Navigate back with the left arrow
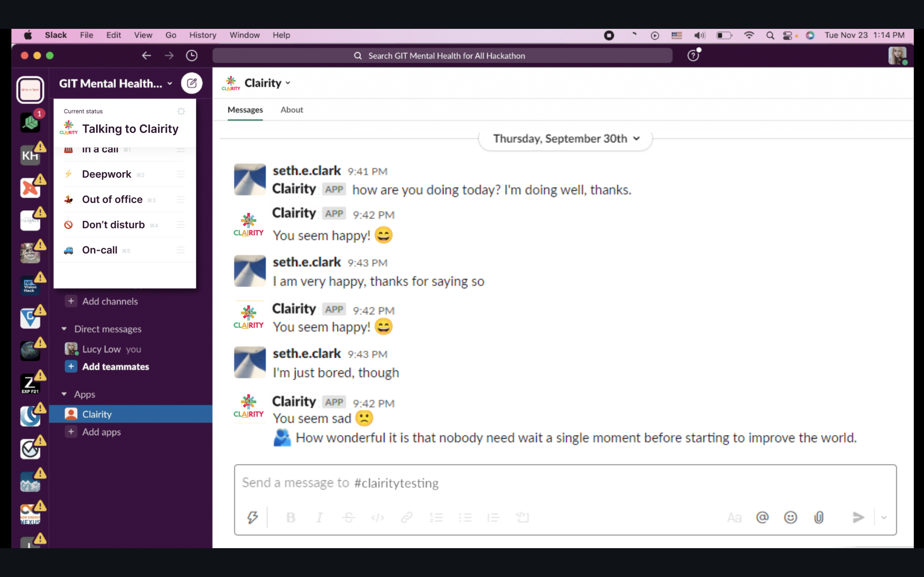This screenshot has height=577, width=924. coord(147,56)
